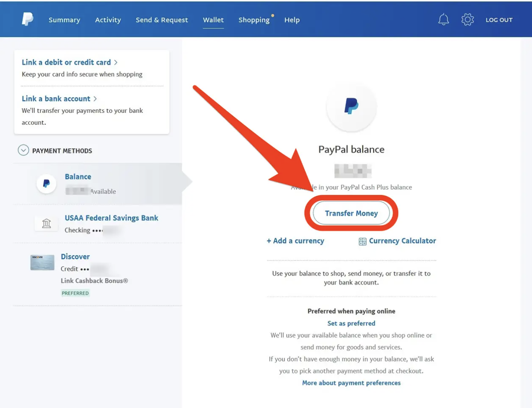The height and width of the screenshot is (408, 532).
Task: Collapse the Payment Methods section
Action: pos(23,150)
